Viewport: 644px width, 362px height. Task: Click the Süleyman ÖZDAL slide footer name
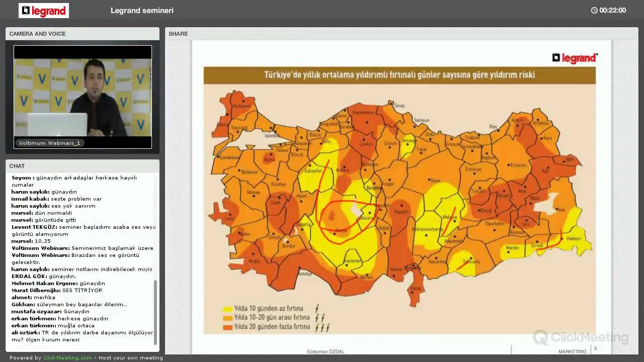click(326, 351)
